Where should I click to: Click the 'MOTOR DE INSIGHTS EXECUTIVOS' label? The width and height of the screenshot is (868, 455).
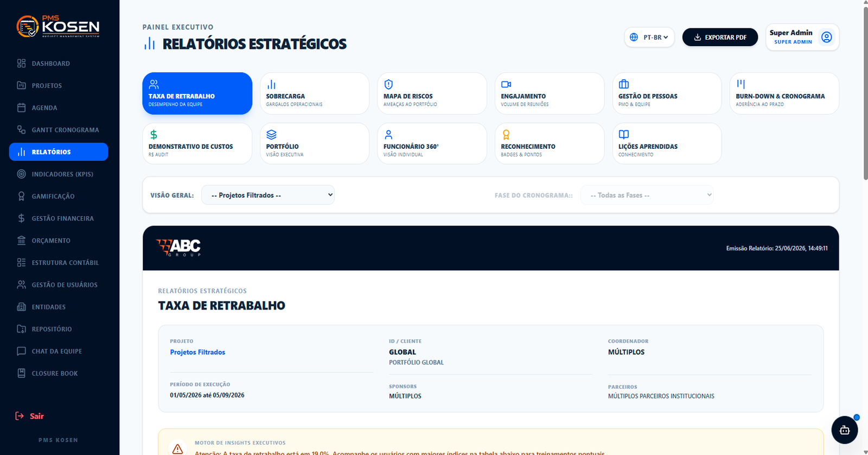coord(240,443)
